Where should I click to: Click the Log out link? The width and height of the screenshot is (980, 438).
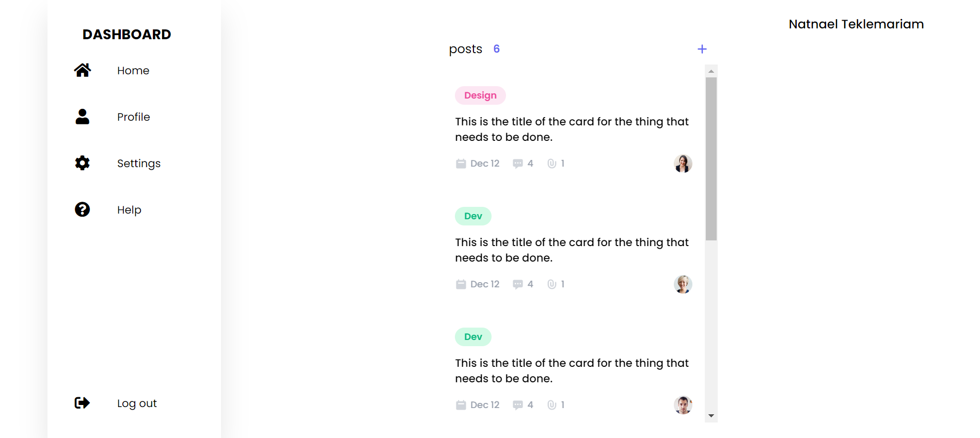137,403
